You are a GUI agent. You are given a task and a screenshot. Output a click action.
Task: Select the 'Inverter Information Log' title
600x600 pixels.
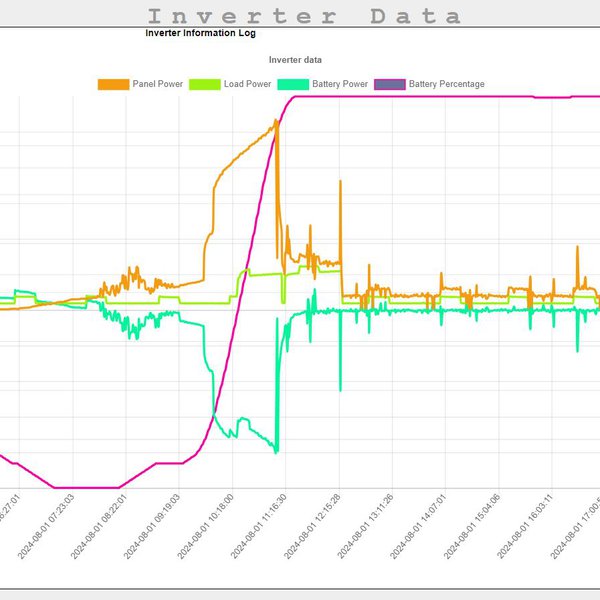pyautogui.click(x=200, y=33)
